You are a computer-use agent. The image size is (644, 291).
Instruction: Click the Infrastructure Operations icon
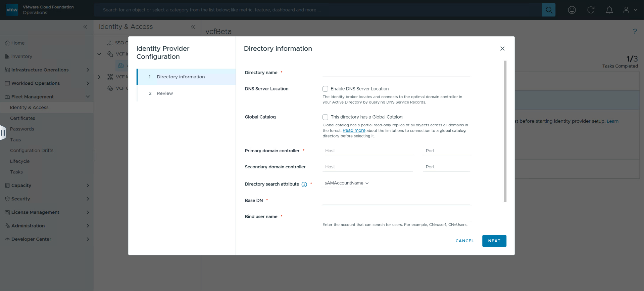click(x=7, y=70)
